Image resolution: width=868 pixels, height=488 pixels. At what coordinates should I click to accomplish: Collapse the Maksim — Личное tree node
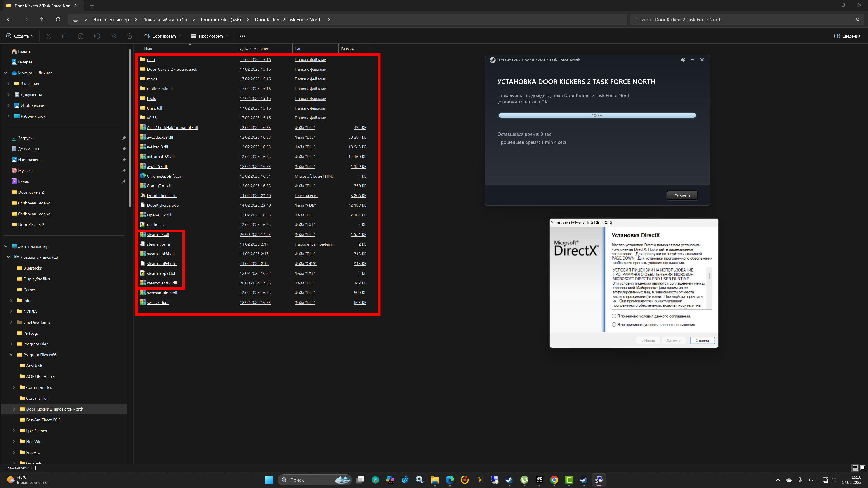pyautogui.click(x=6, y=73)
